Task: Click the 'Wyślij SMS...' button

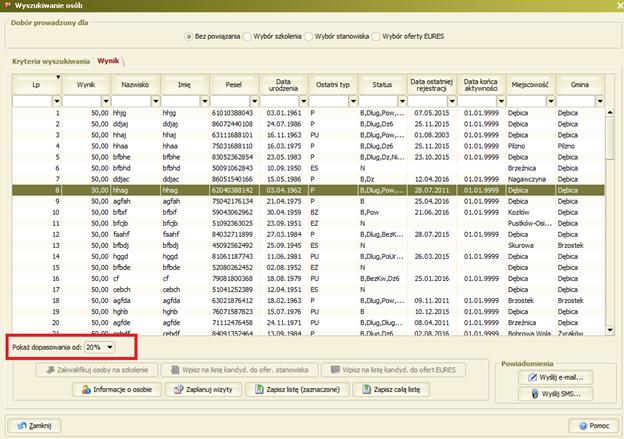Action: click(556, 394)
